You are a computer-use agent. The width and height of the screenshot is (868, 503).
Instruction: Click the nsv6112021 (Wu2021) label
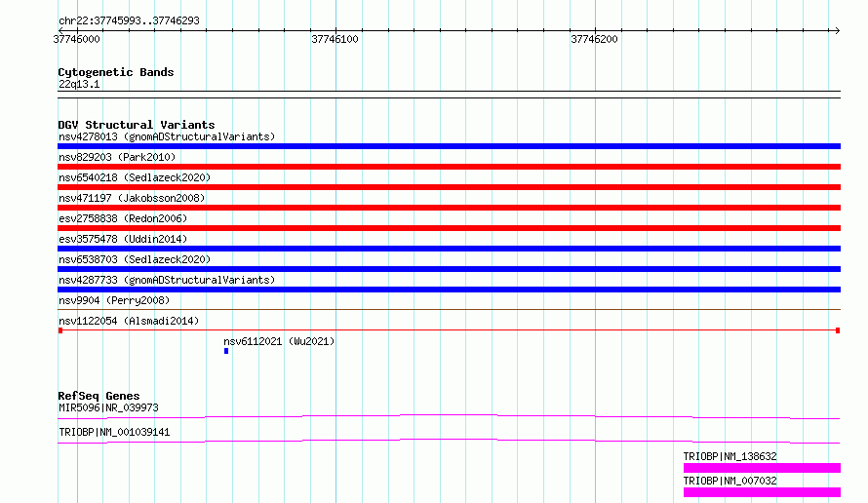[279, 341]
